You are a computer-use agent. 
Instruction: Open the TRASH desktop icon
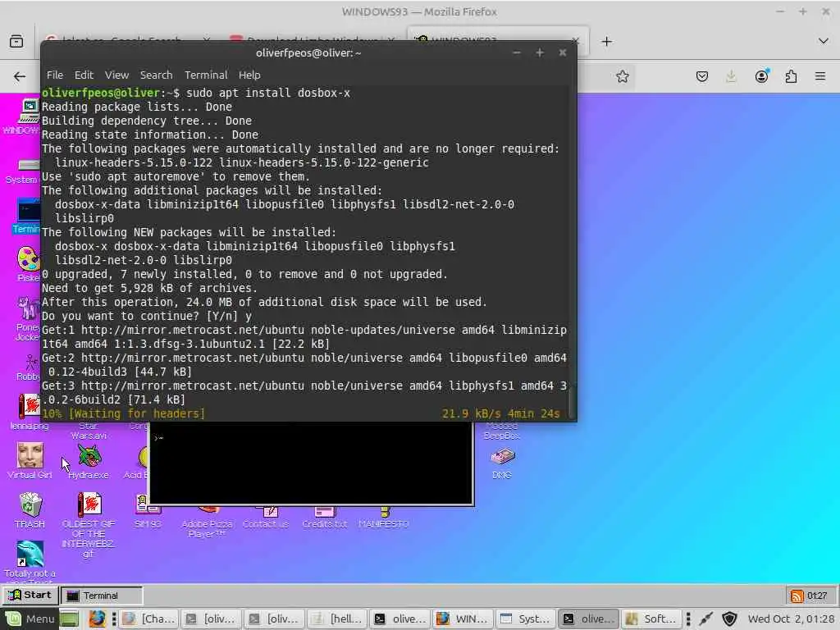30,510
